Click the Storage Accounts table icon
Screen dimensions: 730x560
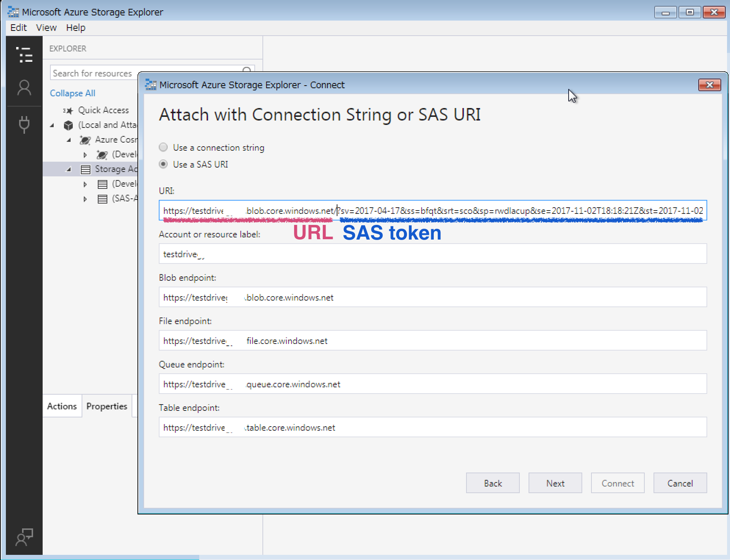pos(85,169)
